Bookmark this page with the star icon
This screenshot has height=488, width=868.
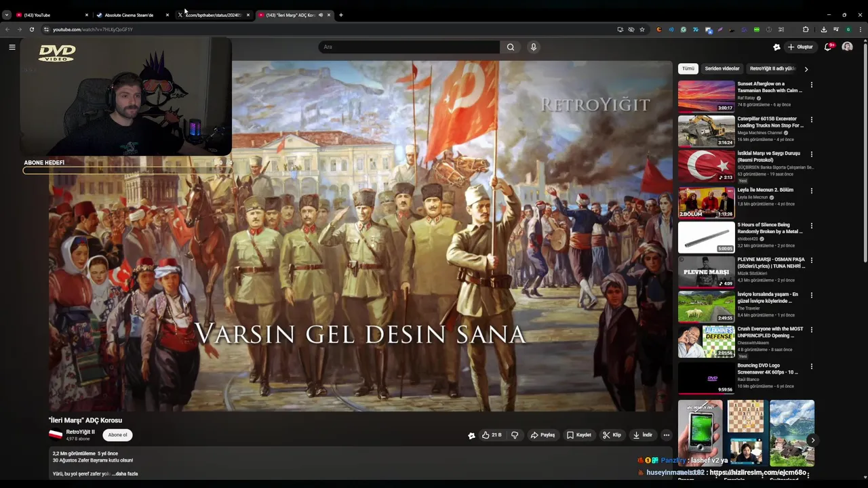coord(642,29)
